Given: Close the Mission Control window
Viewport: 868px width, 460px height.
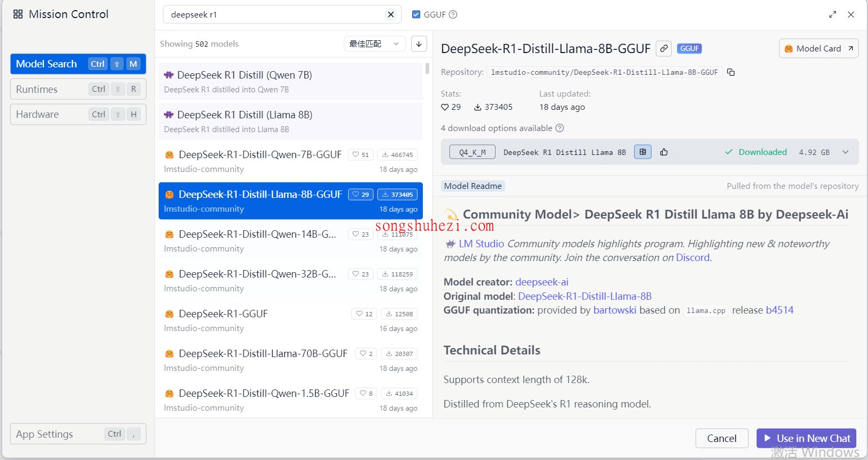Looking at the screenshot, I should click(851, 15).
